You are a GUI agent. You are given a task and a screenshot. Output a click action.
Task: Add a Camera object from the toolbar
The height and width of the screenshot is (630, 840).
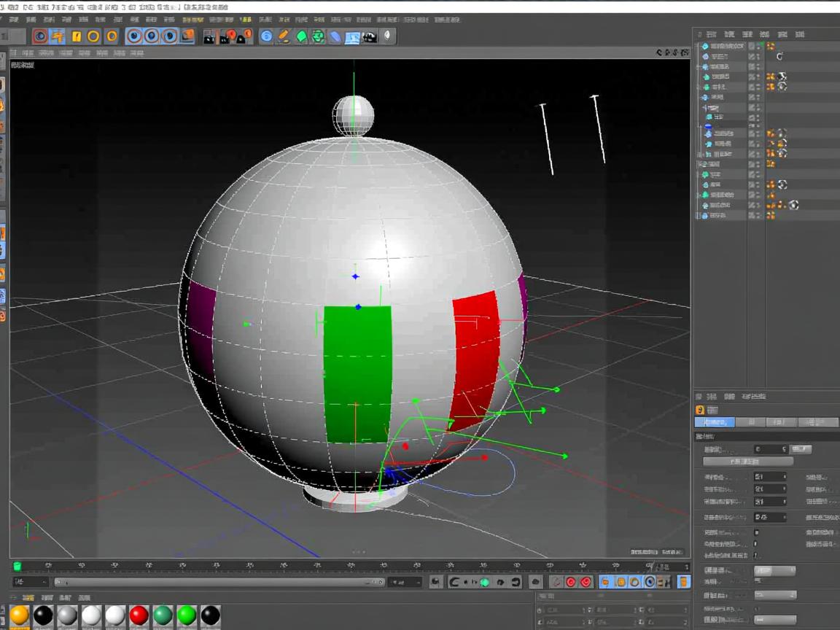coord(370,36)
